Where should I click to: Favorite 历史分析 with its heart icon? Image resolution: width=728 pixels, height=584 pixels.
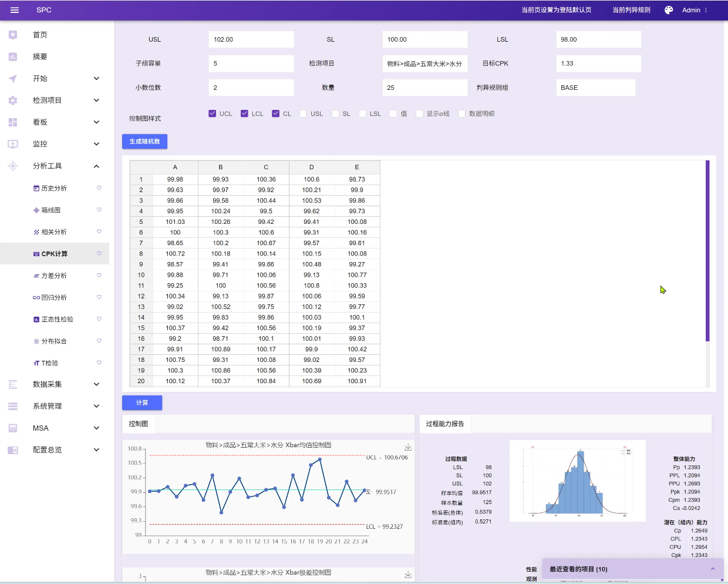pos(99,188)
